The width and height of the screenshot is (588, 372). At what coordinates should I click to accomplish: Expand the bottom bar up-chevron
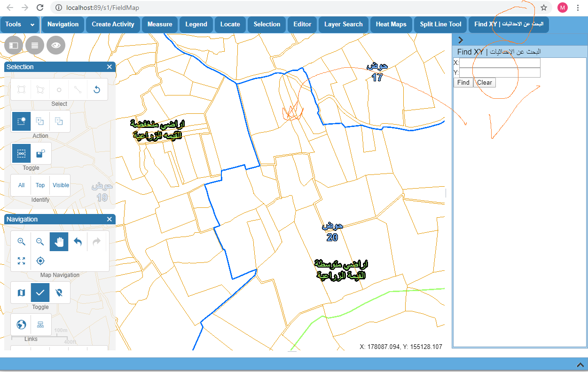click(580, 364)
